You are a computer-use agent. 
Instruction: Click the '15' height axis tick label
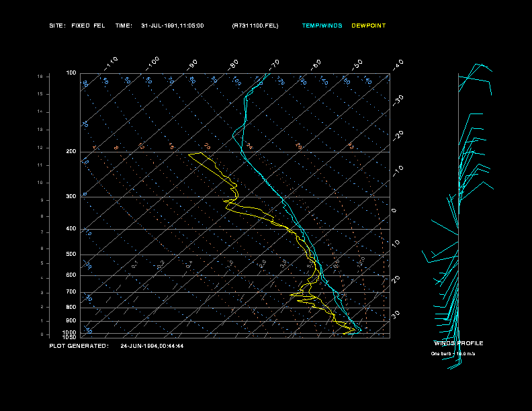pyautogui.click(x=40, y=94)
